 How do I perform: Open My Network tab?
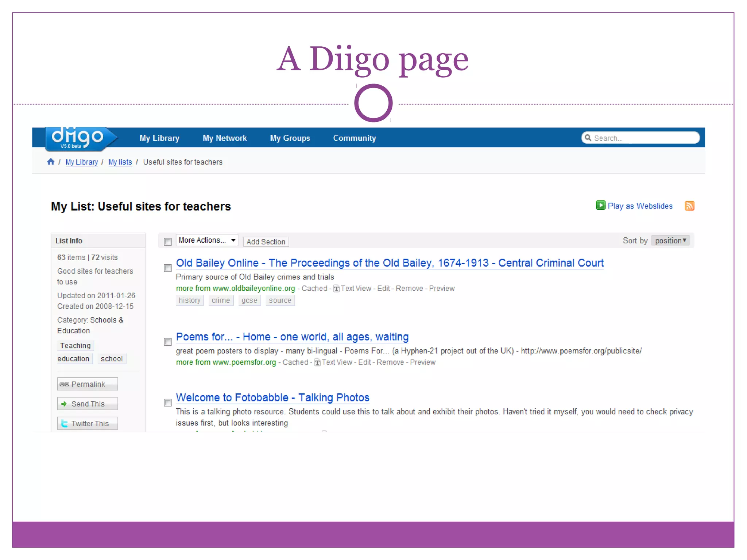tap(225, 138)
